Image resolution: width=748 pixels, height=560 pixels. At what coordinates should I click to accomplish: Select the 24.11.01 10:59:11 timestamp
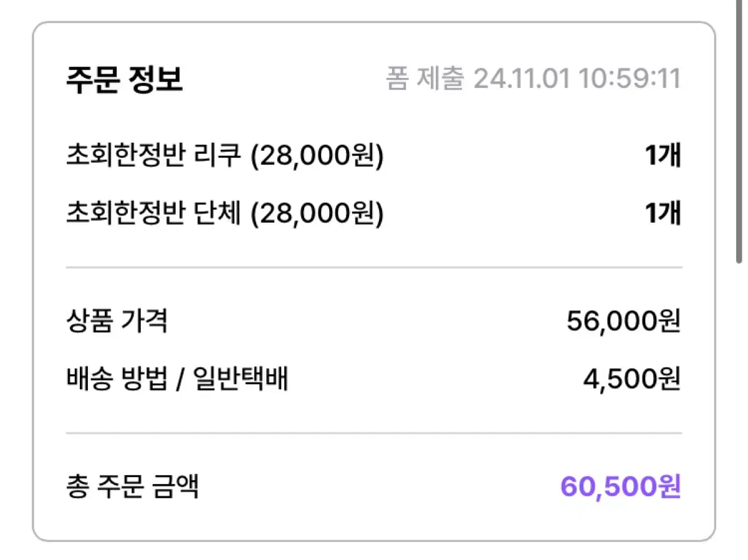coord(577,80)
